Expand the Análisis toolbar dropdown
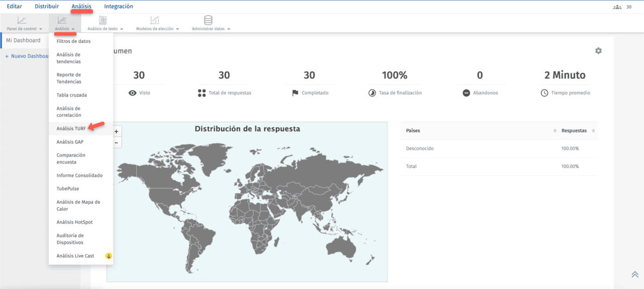 64,28
